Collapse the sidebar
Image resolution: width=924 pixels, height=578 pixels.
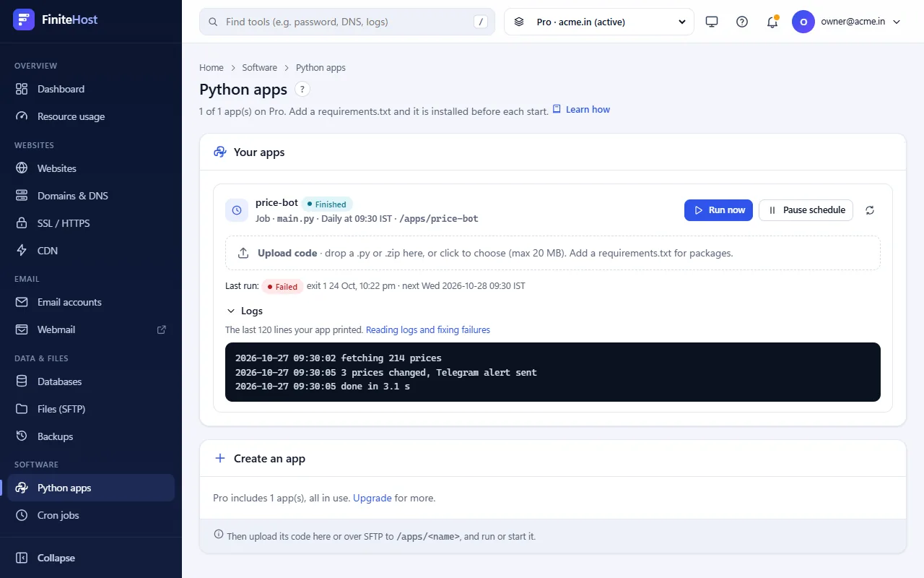pos(91,558)
